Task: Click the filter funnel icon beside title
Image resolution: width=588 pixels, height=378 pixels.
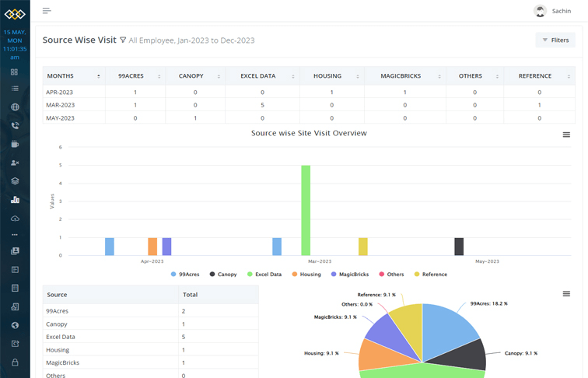Action: 123,40
